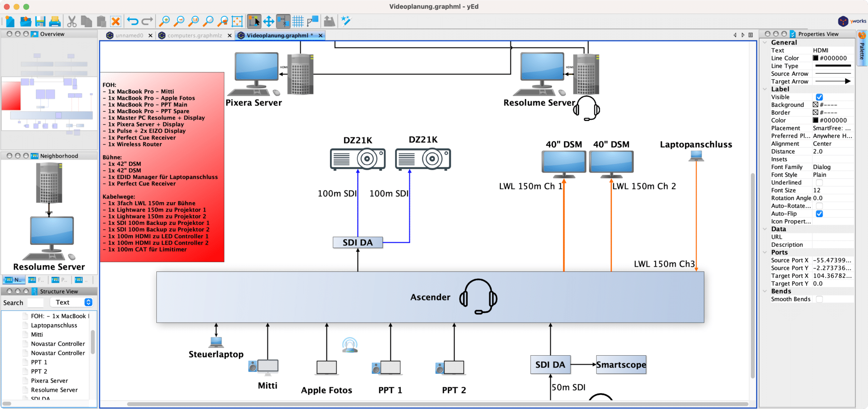
Task: Uncheck the label Visible checkbox
Action: click(x=819, y=97)
